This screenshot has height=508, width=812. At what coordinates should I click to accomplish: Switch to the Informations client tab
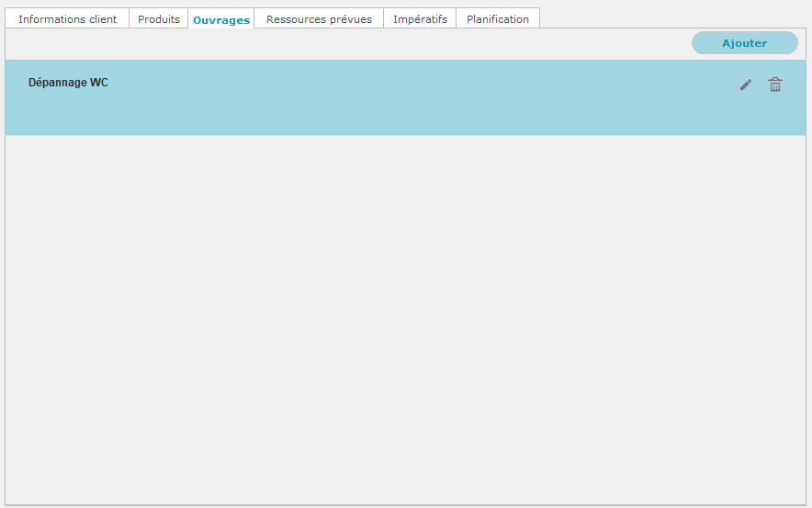pos(67,19)
